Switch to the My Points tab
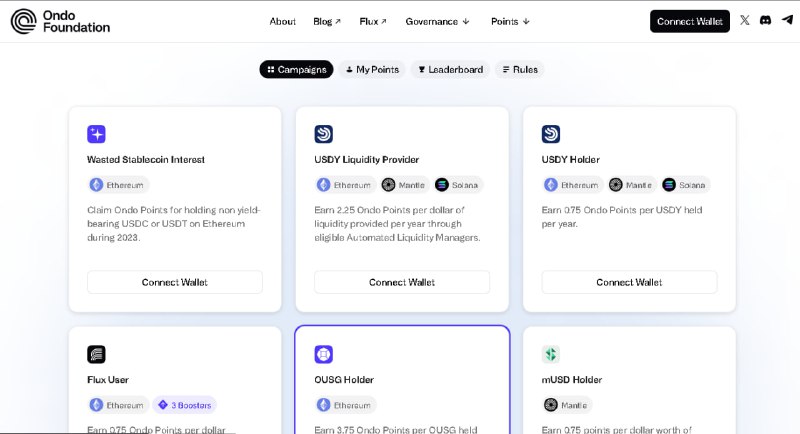Screen dimensions: 800x434 pyautogui.click(x=372, y=69)
